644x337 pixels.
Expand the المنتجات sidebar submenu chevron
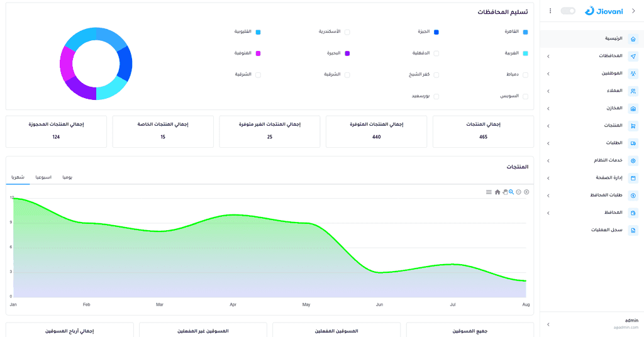548,126
